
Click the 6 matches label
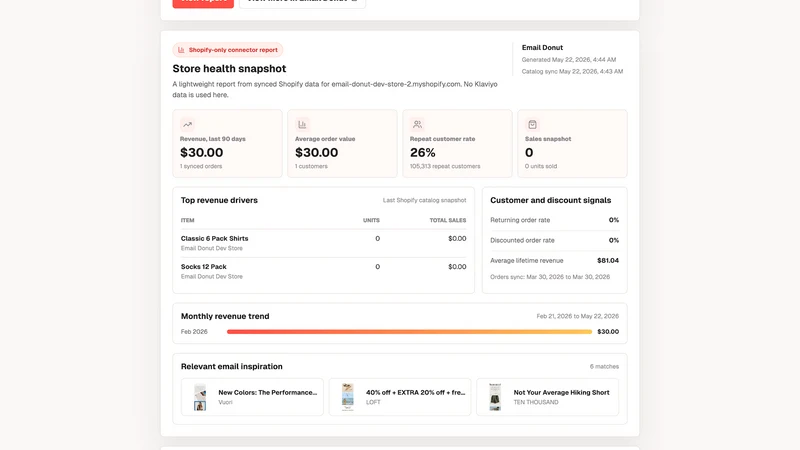pos(604,366)
